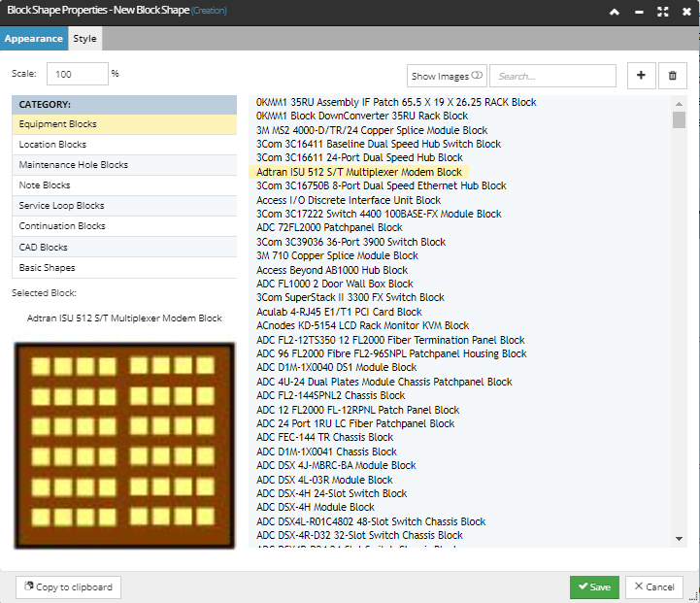
Task: Select ADC 12 FL2000 FL-12RPNL Patch Panel Block
Action: coord(358,410)
